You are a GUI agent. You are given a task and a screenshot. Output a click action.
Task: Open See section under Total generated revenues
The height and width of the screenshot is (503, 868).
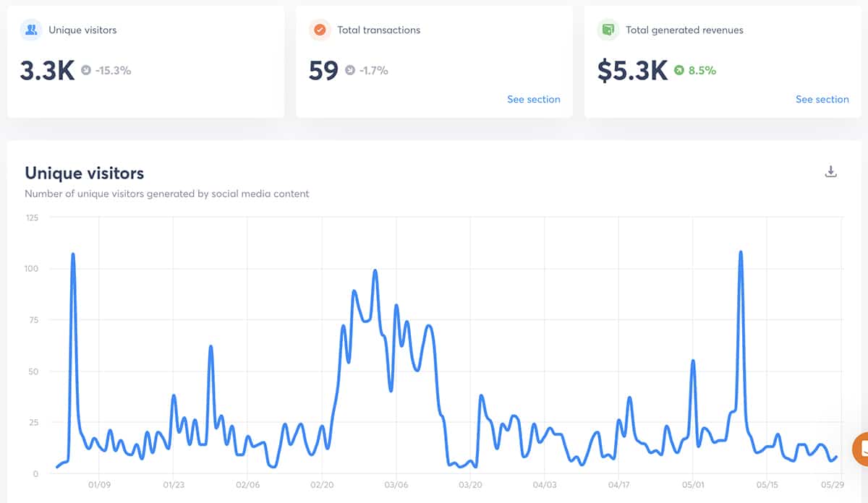coord(822,100)
